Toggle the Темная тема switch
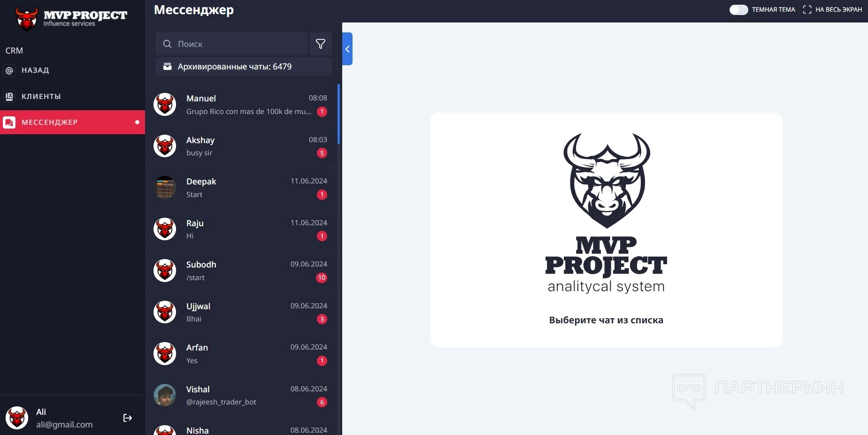The width and height of the screenshot is (868, 435). coord(738,9)
